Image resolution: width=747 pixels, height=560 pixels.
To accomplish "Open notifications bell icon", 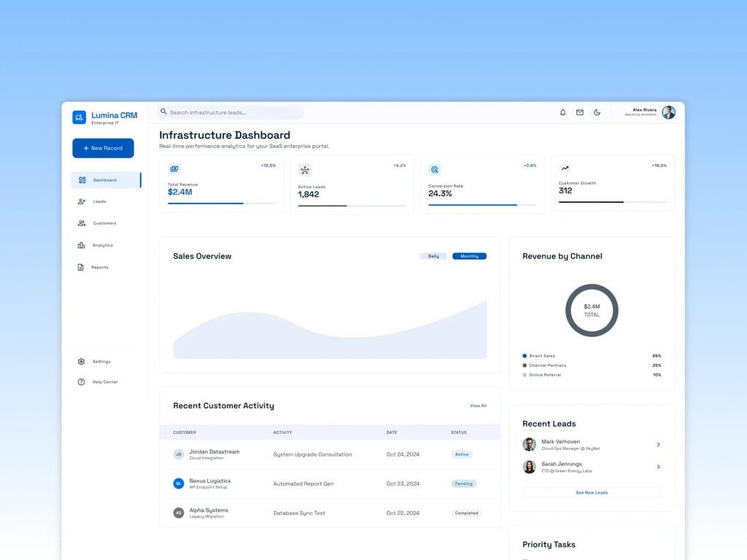I will (562, 112).
